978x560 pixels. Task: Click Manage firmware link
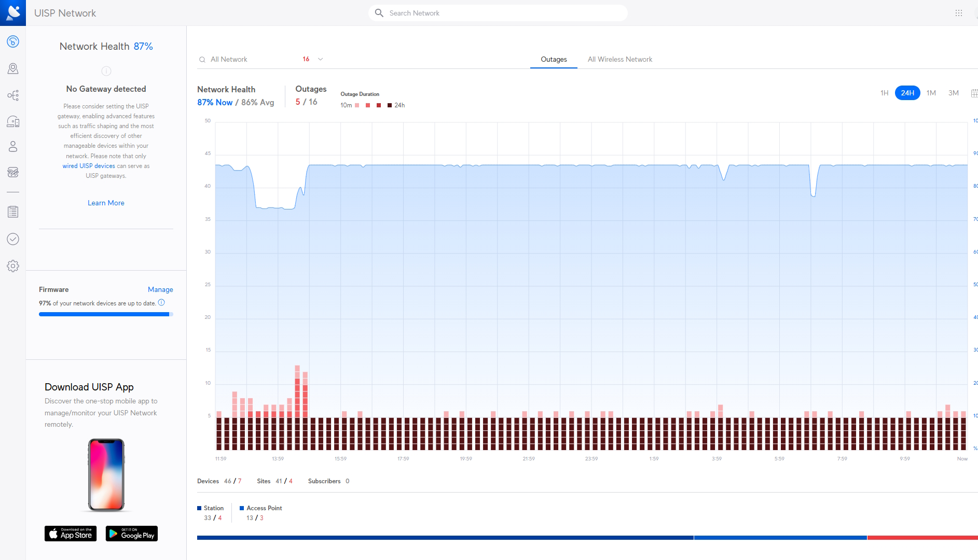(160, 289)
